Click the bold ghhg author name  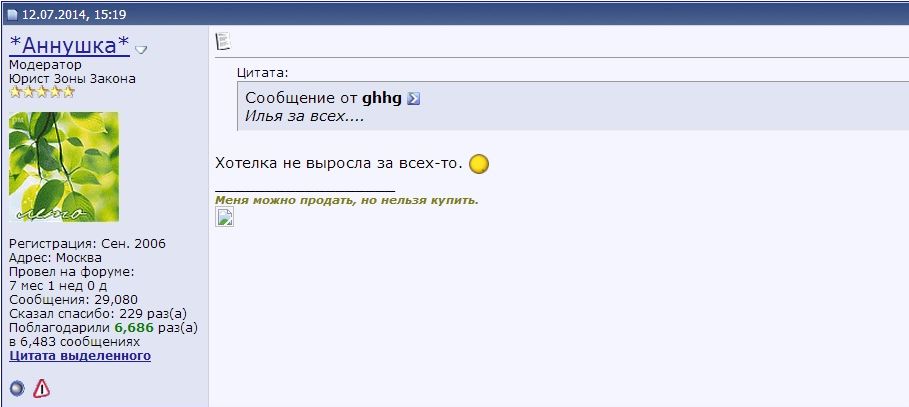tap(381, 99)
